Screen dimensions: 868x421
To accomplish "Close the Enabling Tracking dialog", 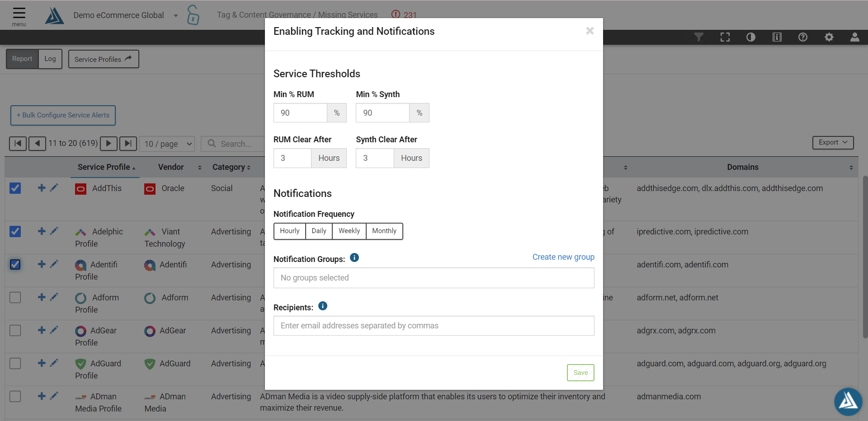I will pos(590,31).
